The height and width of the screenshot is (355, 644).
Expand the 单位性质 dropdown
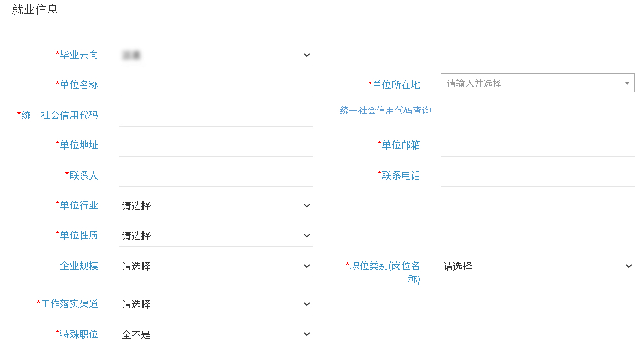tap(216, 236)
